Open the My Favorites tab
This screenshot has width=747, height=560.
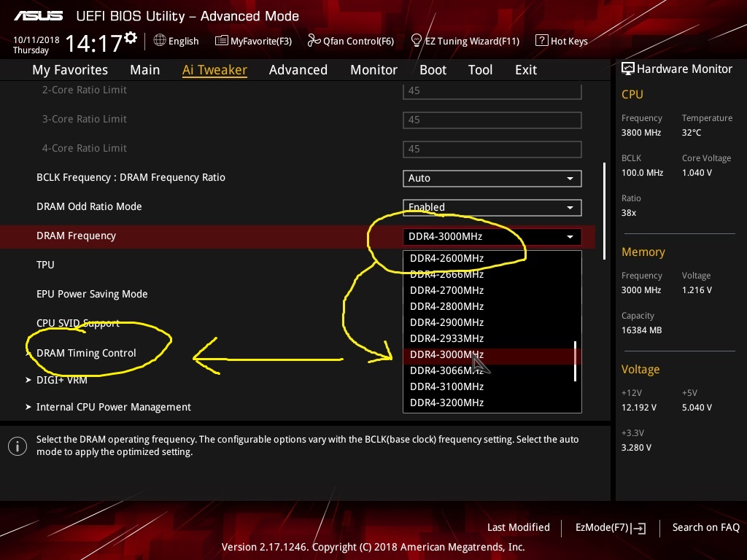[x=70, y=70]
